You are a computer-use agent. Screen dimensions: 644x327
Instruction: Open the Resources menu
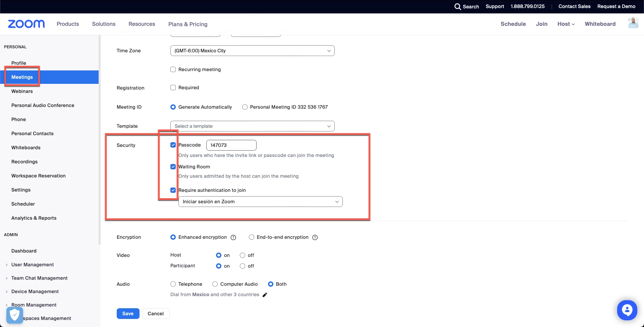point(142,24)
